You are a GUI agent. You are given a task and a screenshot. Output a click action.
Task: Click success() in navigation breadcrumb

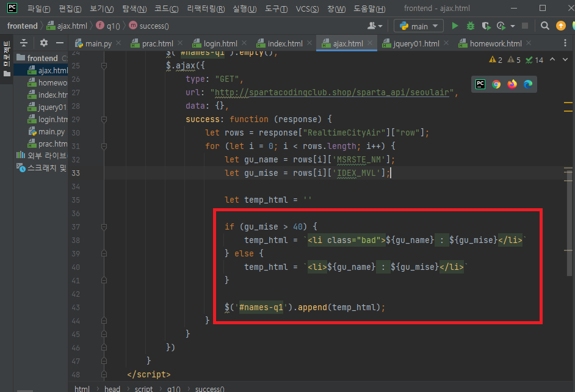click(x=150, y=26)
